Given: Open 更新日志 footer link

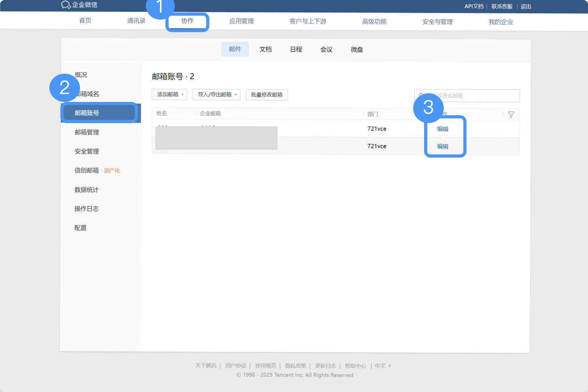Looking at the screenshot, I should pyautogui.click(x=326, y=366).
